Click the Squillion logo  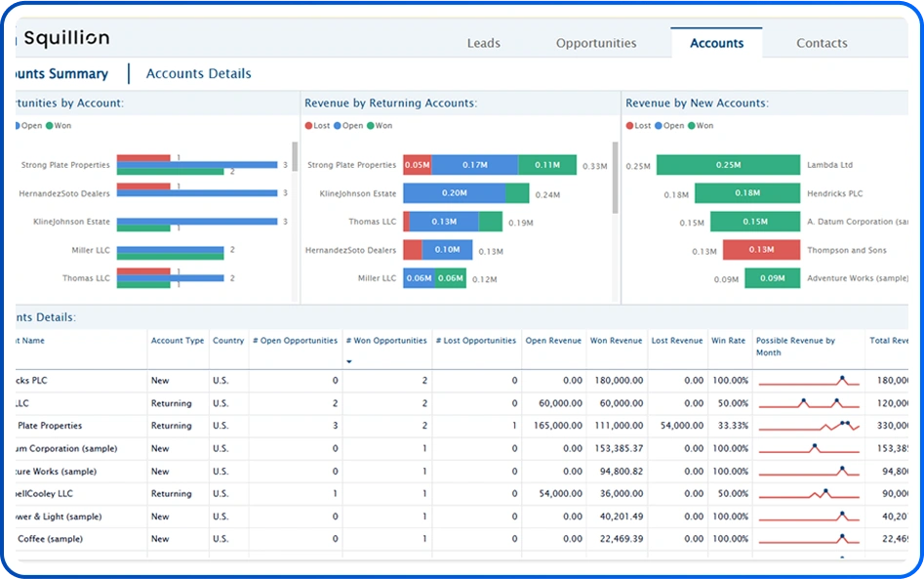point(64,39)
